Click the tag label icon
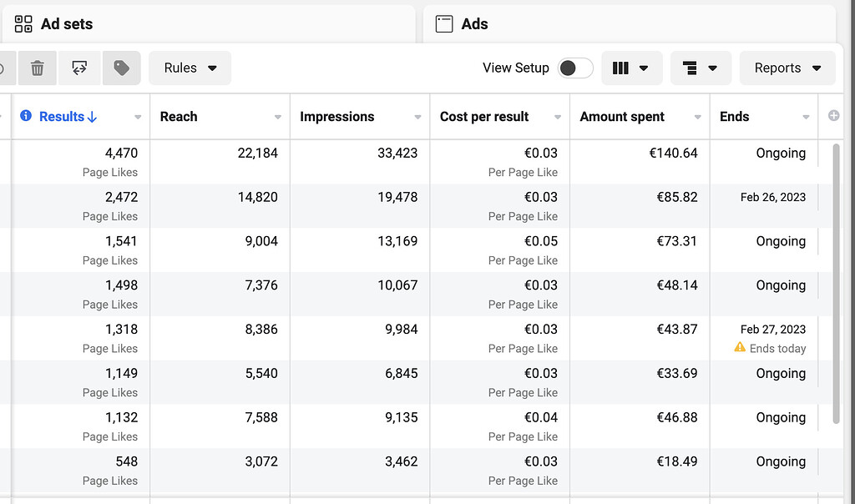The height and width of the screenshot is (504, 855). point(122,68)
